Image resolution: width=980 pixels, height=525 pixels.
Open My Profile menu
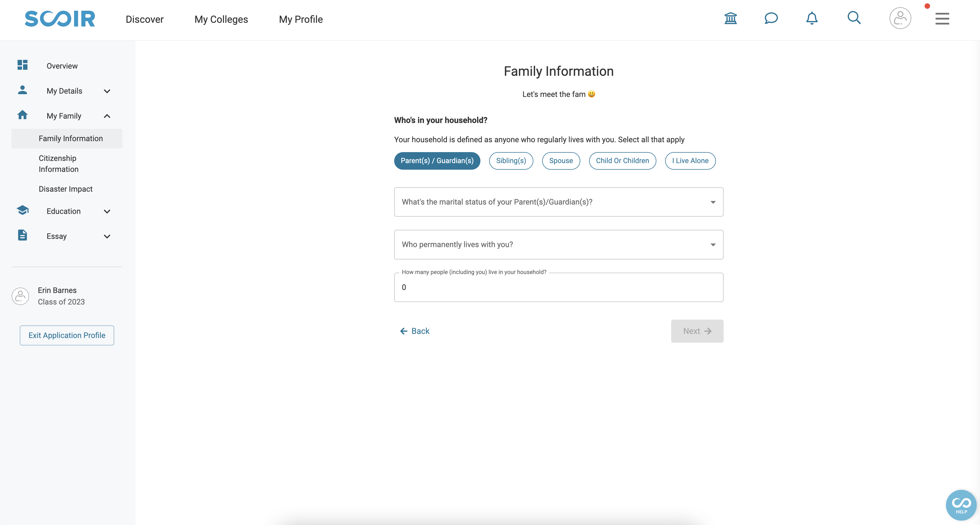301,19
